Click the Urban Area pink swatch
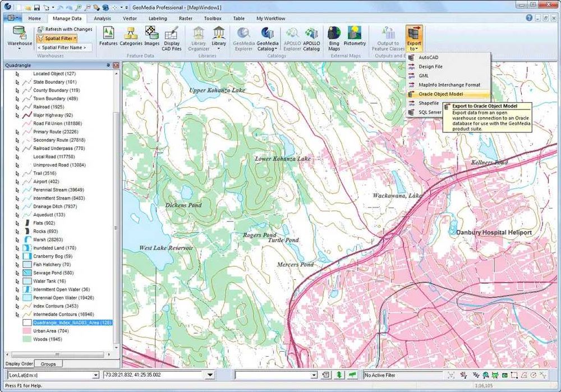561x392 pixels. pos(27,331)
